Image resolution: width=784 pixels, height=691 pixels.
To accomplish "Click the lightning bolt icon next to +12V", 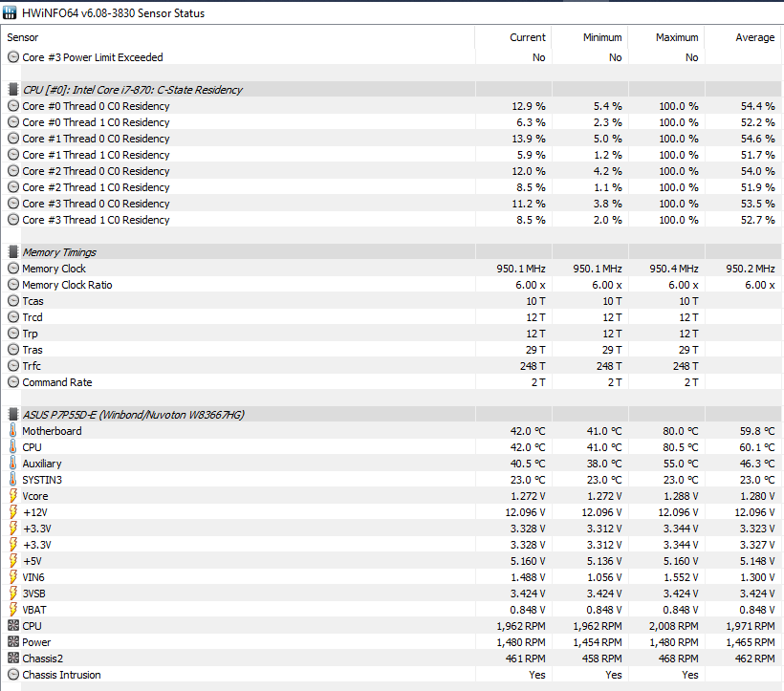I will pos(13,512).
